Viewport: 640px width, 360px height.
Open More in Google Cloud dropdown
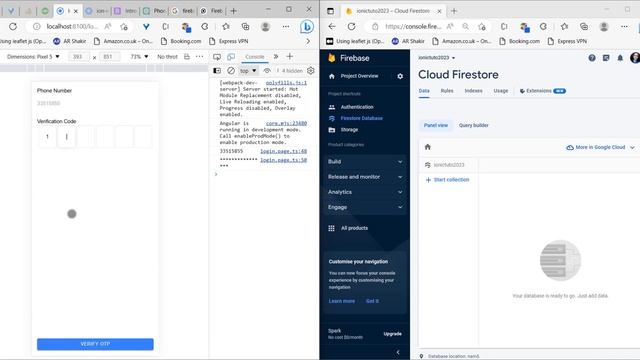tap(600, 147)
